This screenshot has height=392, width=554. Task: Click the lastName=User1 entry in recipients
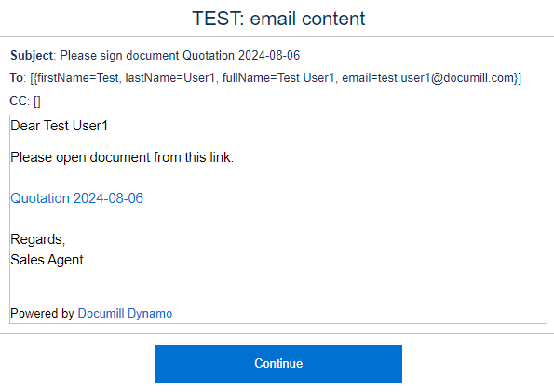click(170, 78)
